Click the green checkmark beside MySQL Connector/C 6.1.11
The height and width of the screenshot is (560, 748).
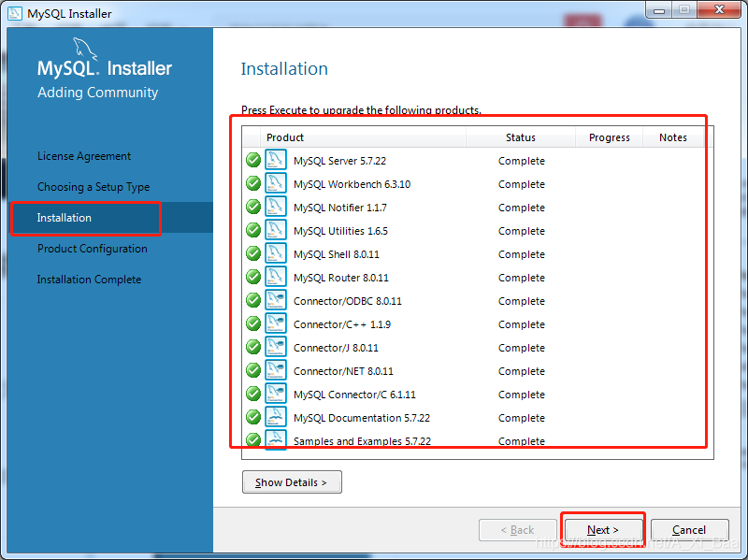(x=253, y=394)
